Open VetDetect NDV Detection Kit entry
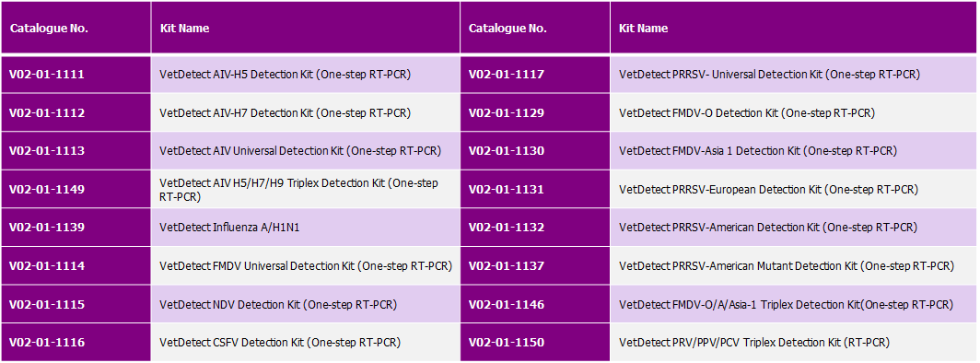 click(x=279, y=304)
